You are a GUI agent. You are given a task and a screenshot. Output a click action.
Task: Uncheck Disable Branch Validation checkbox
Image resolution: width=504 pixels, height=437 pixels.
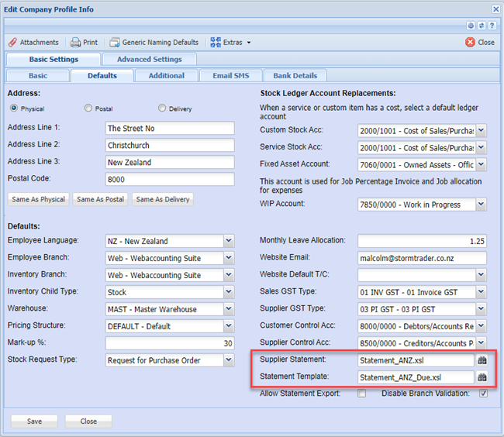pyautogui.click(x=483, y=394)
